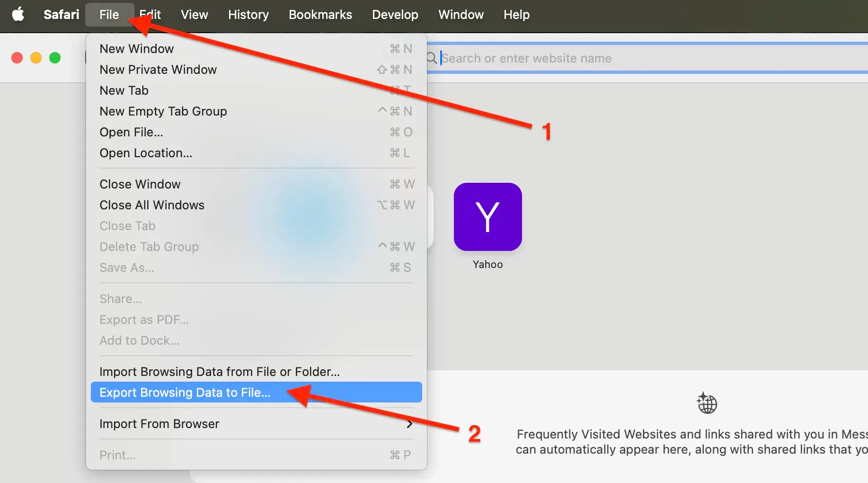Select Export Browsing Data to File
Image resolution: width=868 pixels, height=483 pixels.
point(256,393)
